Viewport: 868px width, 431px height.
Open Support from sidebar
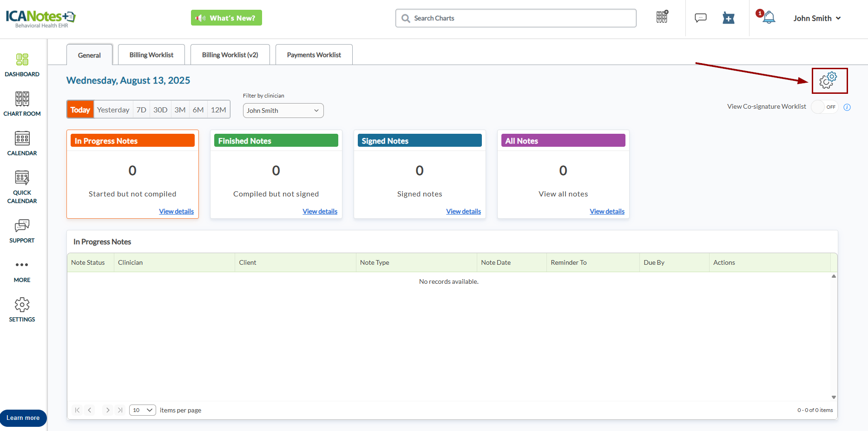pos(22,231)
